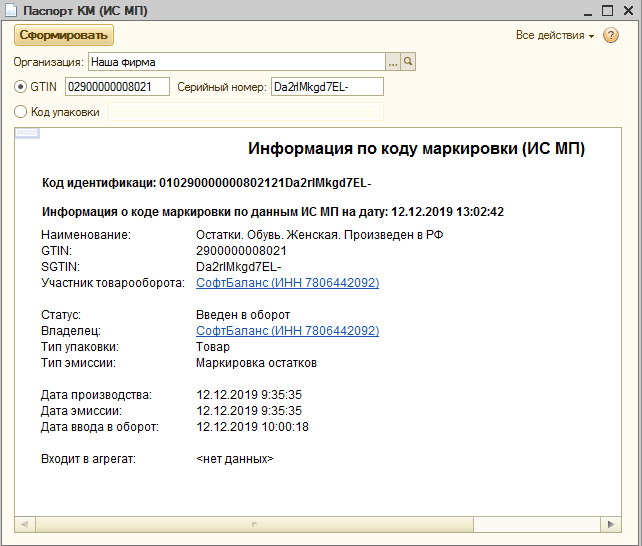
Task: Open the Все действия dropdown menu
Action: [554, 36]
